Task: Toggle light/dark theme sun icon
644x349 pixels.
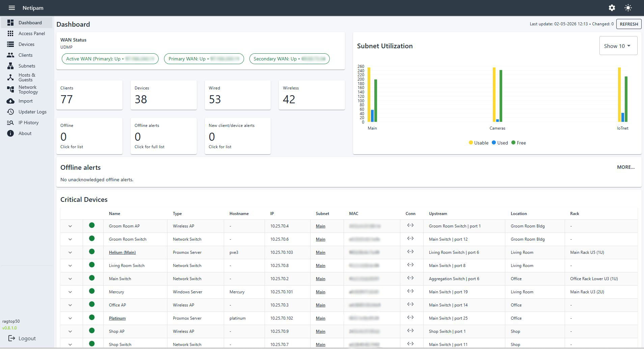Action: click(628, 8)
